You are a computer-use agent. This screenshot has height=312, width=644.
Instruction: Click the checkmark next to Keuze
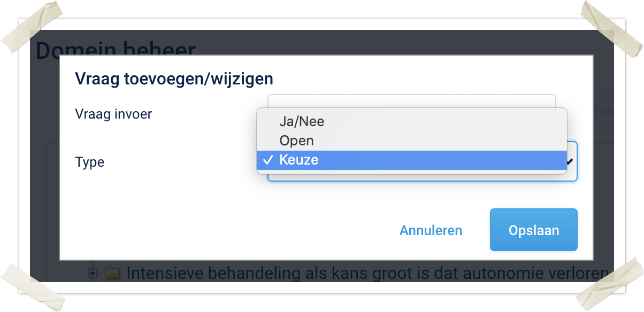(269, 160)
